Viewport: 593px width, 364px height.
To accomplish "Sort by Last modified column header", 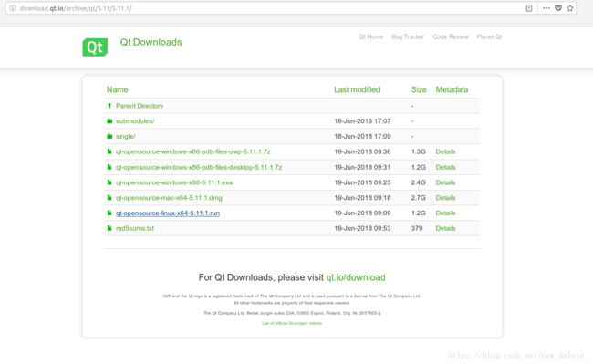I will (x=357, y=89).
